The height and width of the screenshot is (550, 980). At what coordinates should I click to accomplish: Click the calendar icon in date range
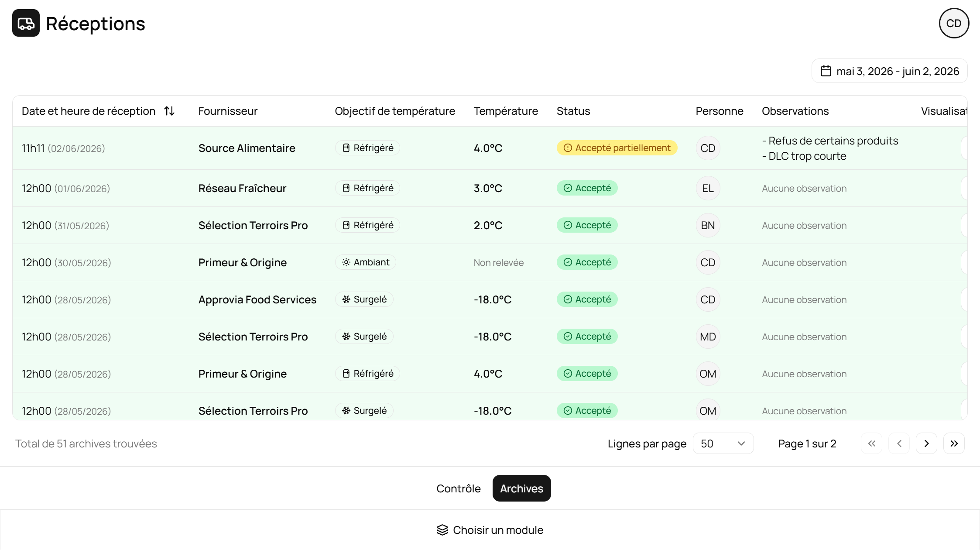click(826, 71)
